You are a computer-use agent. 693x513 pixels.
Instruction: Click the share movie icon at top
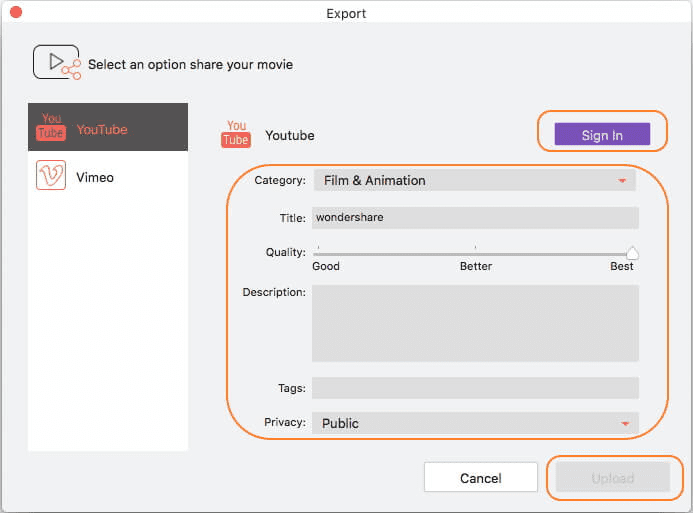tap(57, 63)
